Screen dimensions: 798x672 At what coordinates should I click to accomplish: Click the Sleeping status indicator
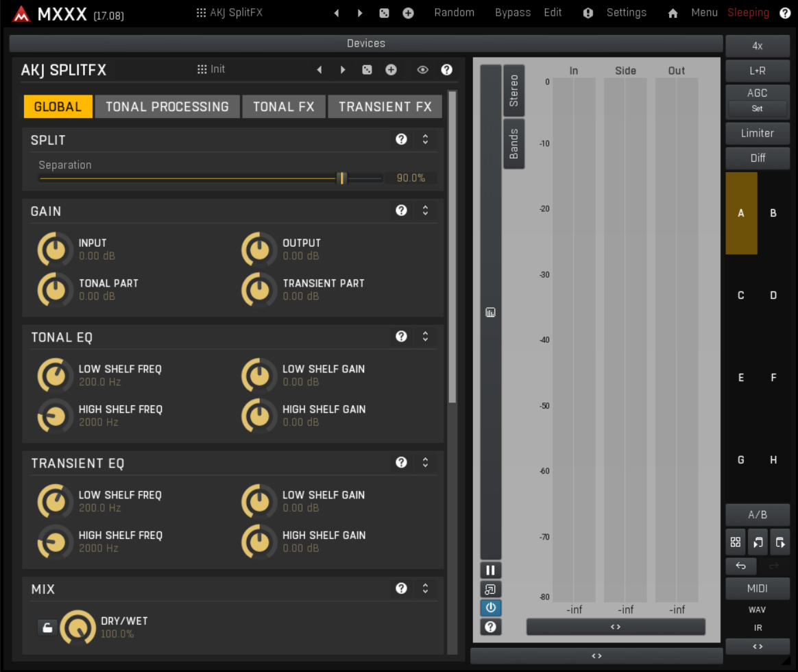pyautogui.click(x=748, y=13)
